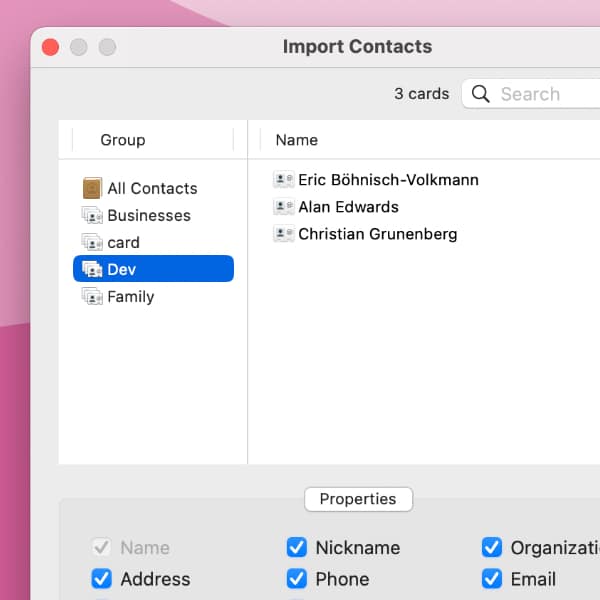Uncheck the Nickname property
This screenshot has width=600, height=600.
coord(297,547)
